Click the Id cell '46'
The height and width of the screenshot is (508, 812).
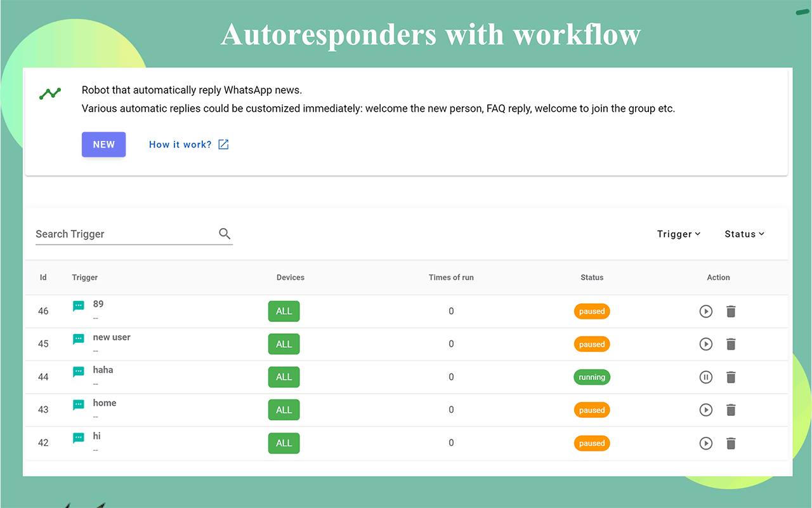43,311
